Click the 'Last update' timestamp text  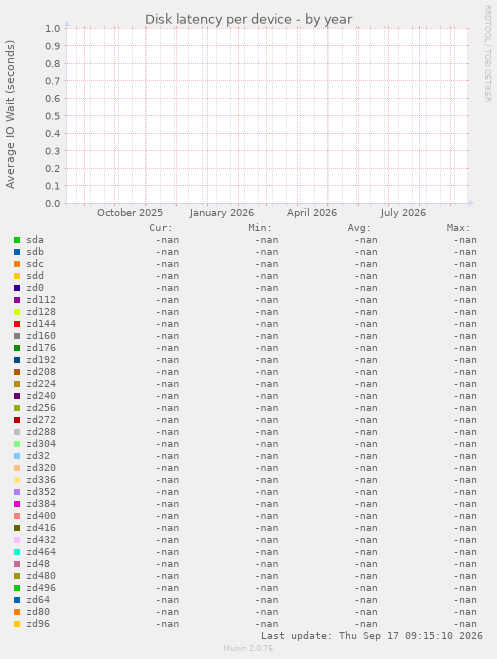(372, 635)
